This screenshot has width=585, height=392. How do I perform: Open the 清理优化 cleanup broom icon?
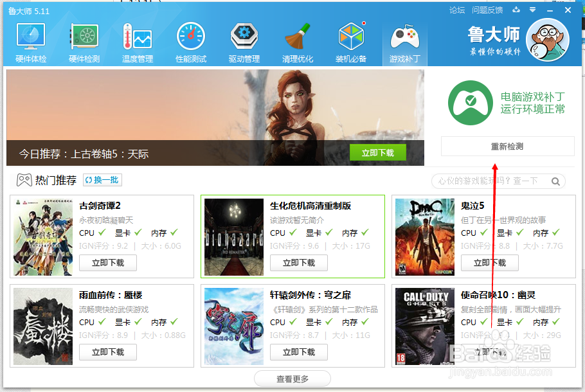(x=298, y=42)
